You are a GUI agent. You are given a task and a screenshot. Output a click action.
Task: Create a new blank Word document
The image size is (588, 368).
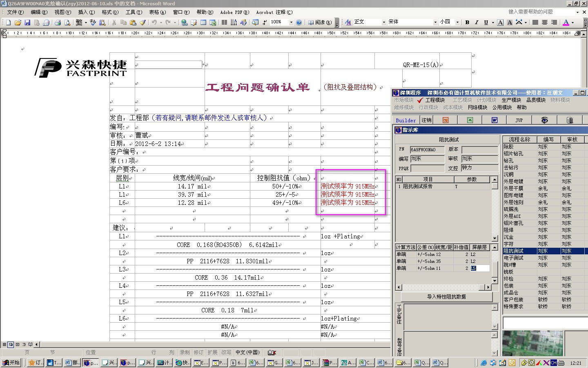pos(8,22)
